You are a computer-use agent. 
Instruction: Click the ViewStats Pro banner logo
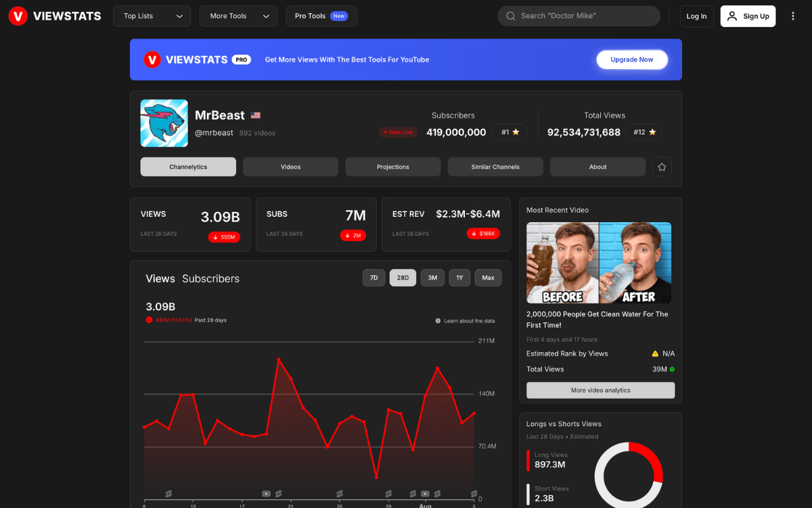tap(197, 60)
